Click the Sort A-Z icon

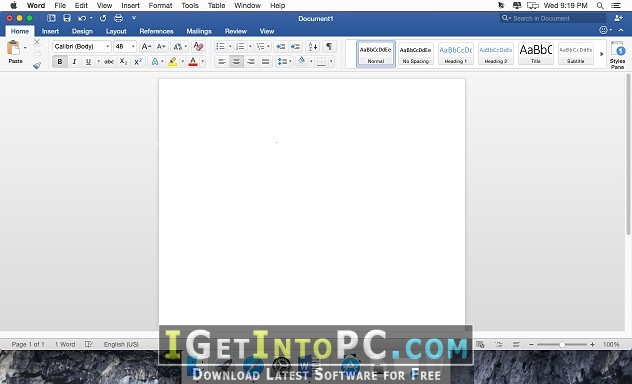[x=313, y=46]
